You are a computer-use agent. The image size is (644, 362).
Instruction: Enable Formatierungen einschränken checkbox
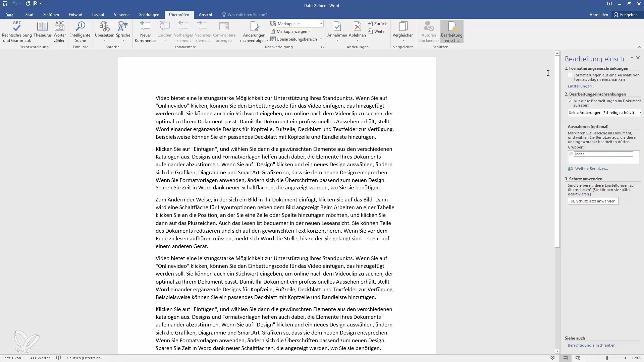(570, 75)
